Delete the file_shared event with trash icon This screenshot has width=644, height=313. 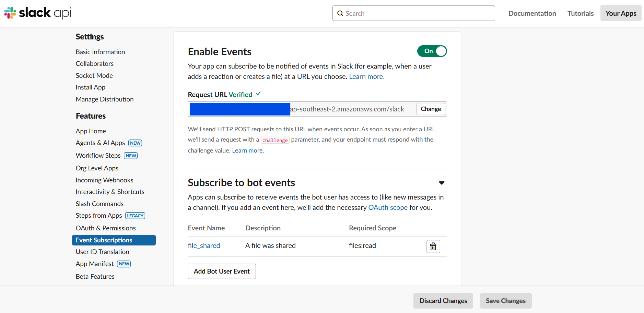[x=433, y=246]
